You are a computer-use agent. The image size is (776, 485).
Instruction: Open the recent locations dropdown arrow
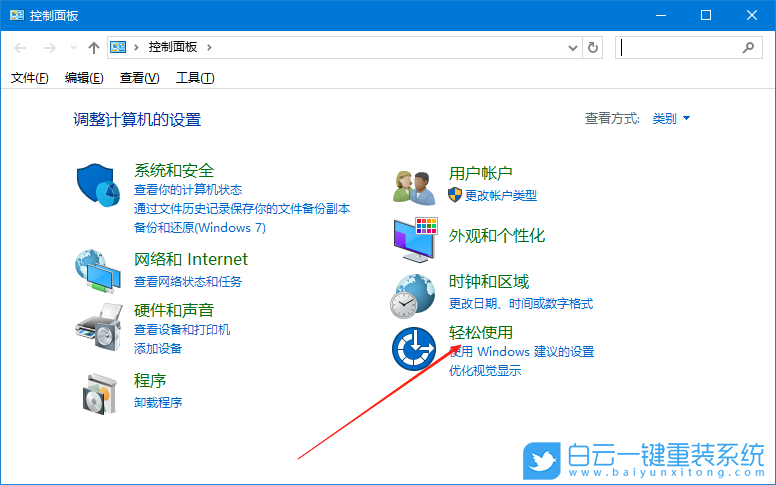[x=73, y=48]
